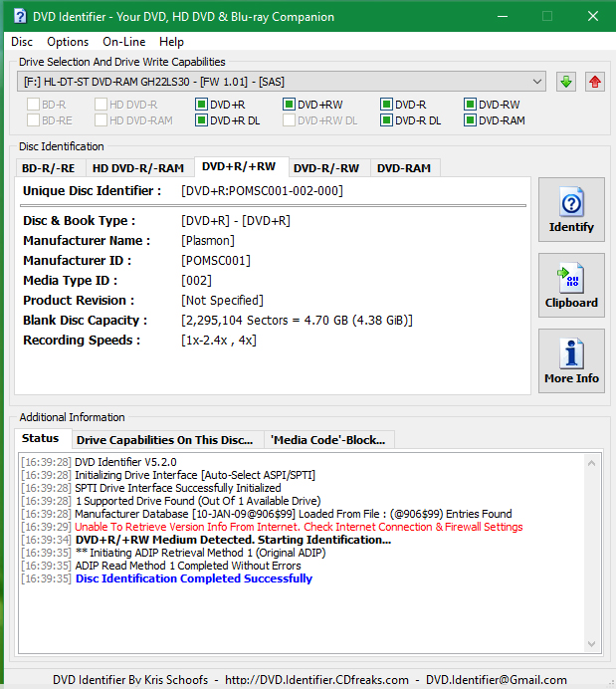Toggle the DVD+RW checkbox
This screenshot has height=689, width=616.
point(289,105)
